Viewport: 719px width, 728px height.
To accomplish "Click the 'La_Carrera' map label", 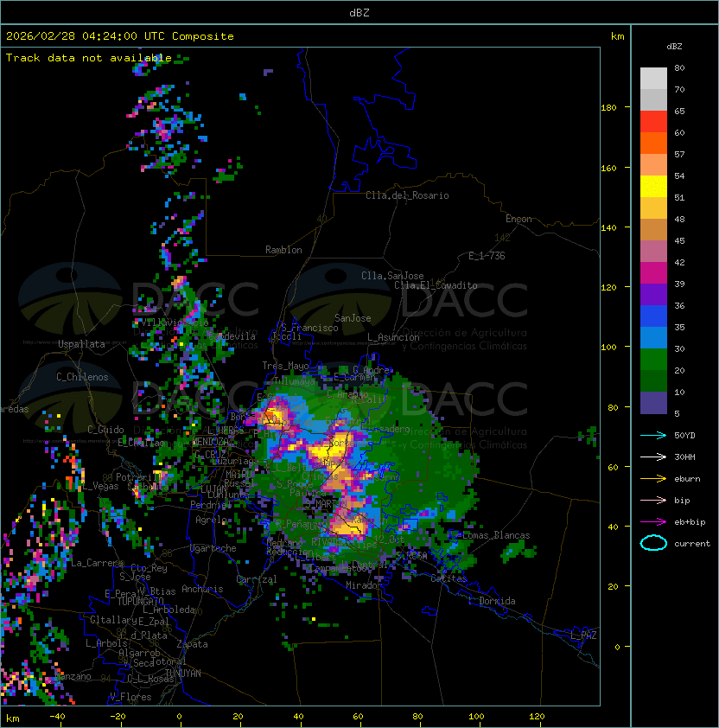I will coord(97,563).
